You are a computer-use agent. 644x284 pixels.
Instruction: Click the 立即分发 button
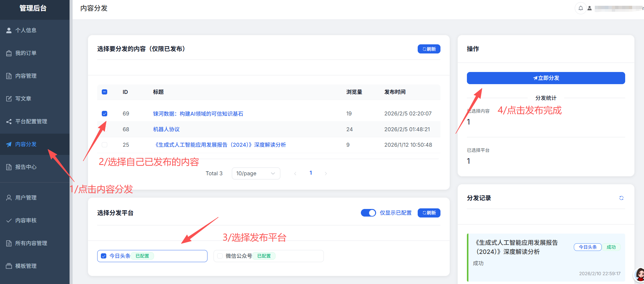pyautogui.click(x=546, y=78)
